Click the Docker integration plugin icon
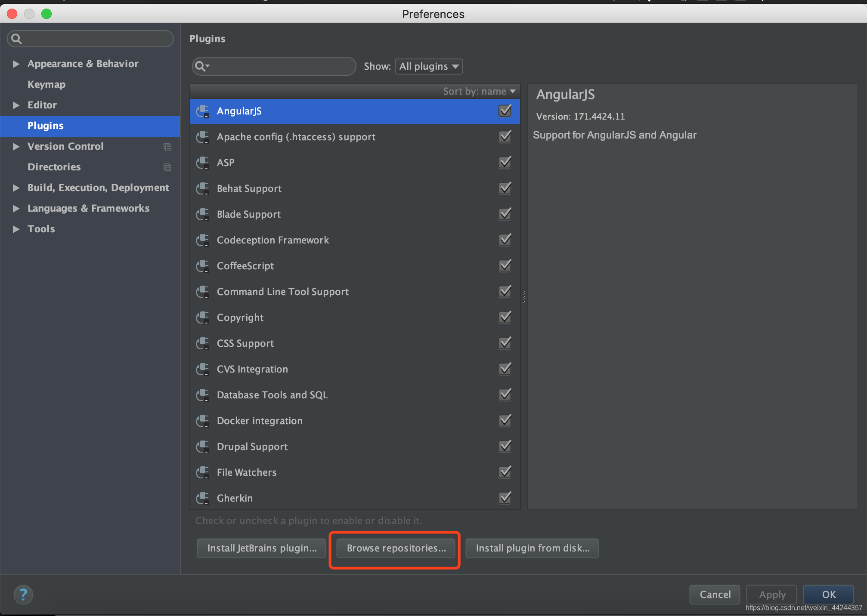This screenshot has height=616, width=867. click(x=203, y=421)
